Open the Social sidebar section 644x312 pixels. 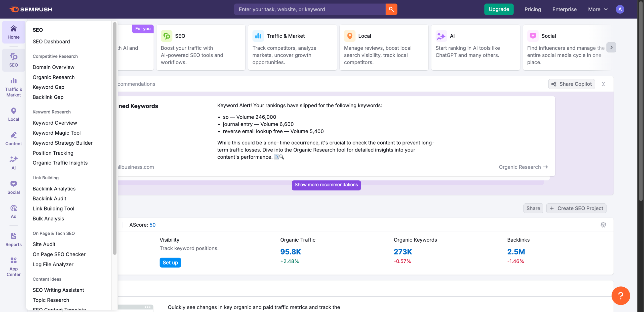coord(14,187)
